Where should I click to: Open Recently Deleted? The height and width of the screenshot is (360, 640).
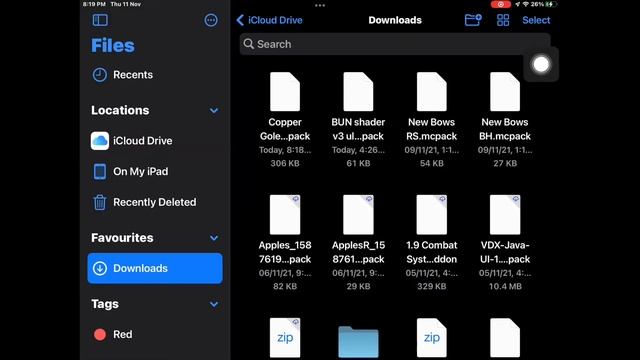point(155,202)
